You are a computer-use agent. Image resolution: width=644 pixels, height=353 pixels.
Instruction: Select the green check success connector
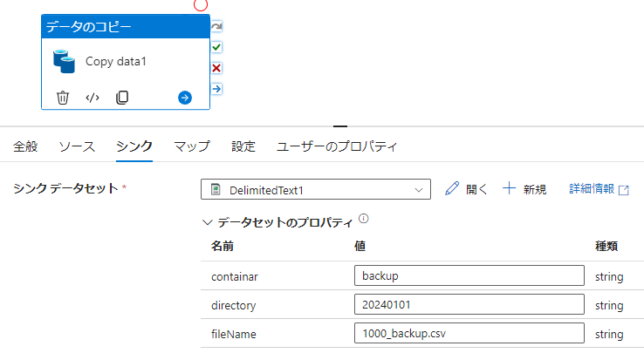tap(216, 47)
